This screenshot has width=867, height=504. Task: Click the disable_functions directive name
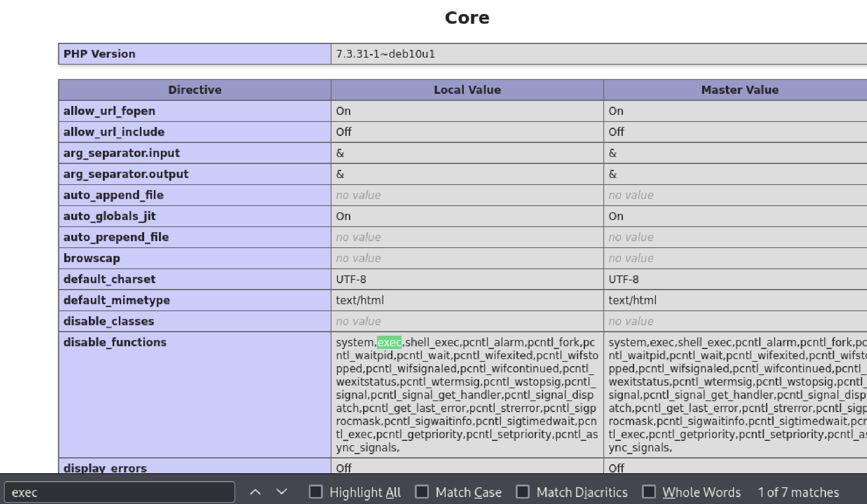click(x=115, y=342)
